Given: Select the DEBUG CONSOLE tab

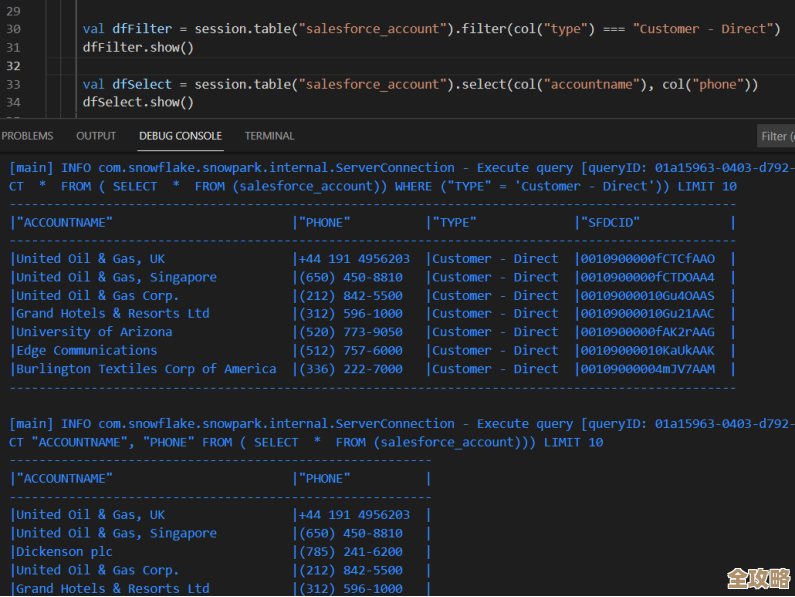Looking at the screenshot, I should (180, 136).
